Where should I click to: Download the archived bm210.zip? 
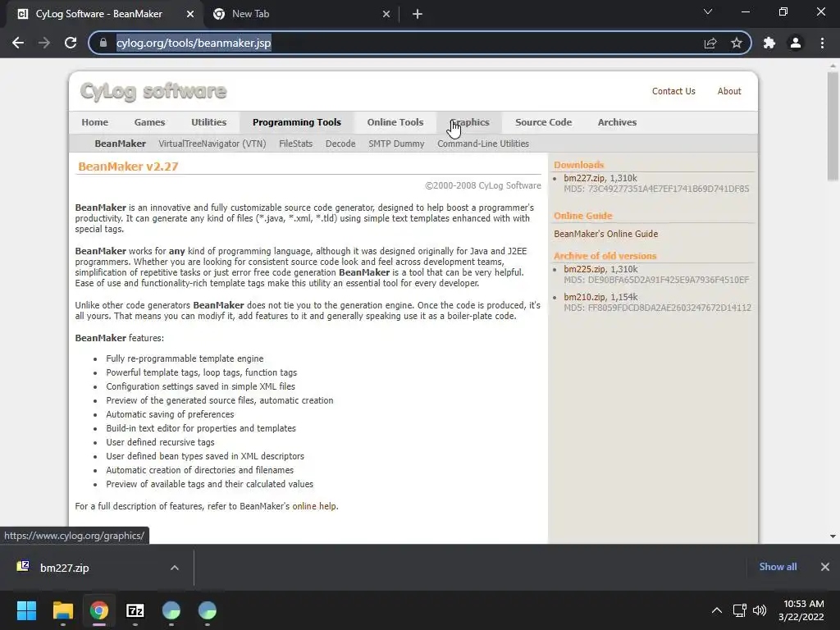584,297
